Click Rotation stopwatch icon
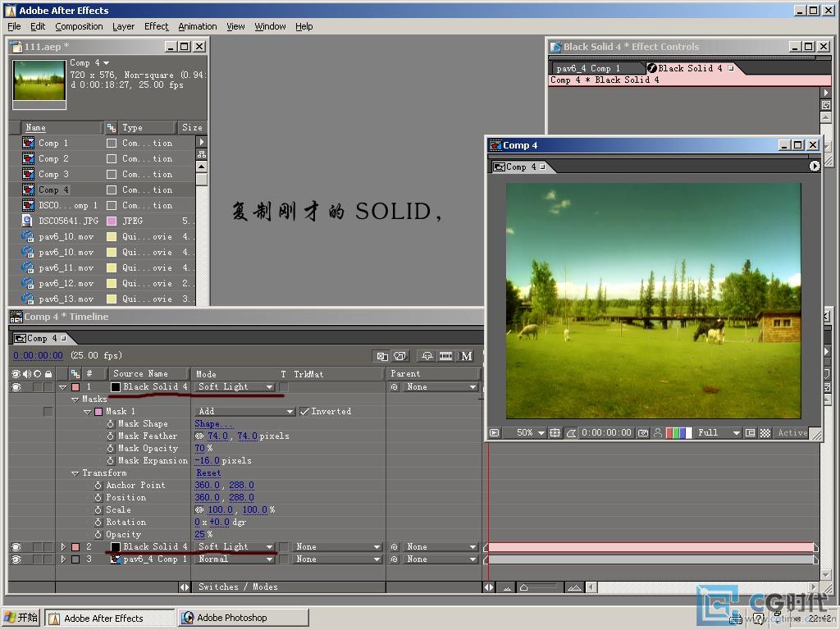840x630 pixels. (98, 523)
